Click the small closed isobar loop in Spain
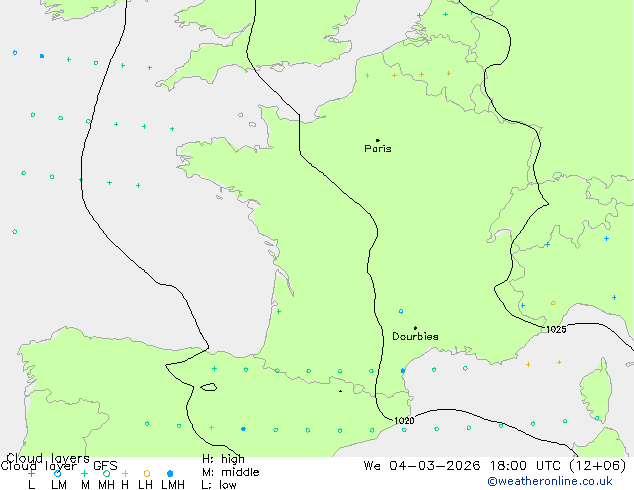The image size is (634, 490). [x=209, y=387]
